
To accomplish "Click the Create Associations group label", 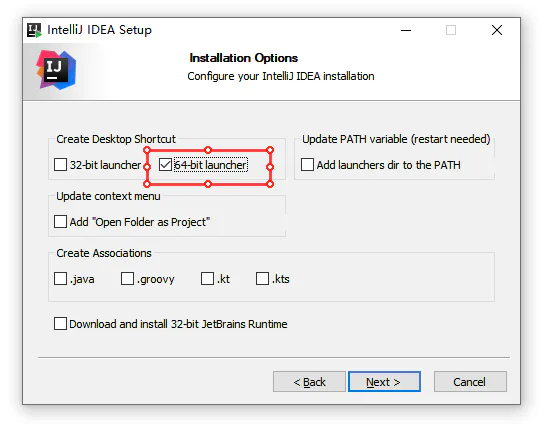I will tap(104, 253).
